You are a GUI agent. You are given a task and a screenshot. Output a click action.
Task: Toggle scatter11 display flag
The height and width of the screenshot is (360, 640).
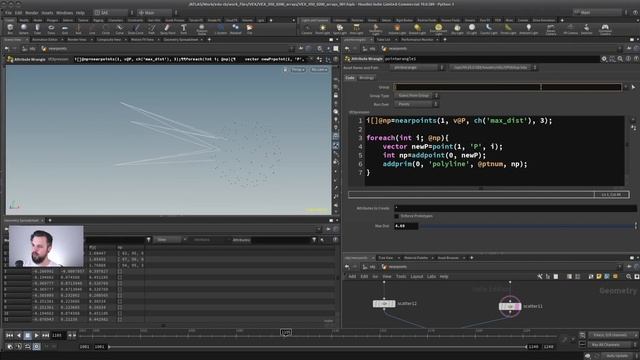pos(518,306)
